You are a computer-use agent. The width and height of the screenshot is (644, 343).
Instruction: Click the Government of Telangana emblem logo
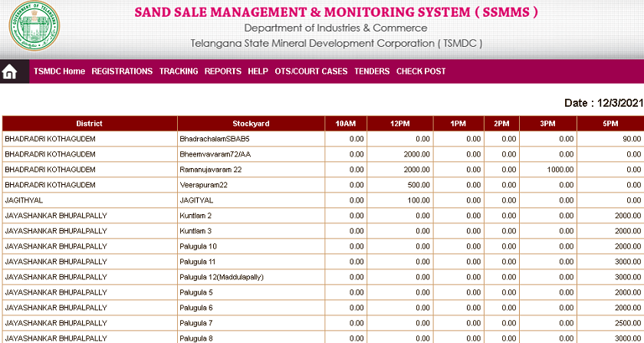[x=34, y=25]
